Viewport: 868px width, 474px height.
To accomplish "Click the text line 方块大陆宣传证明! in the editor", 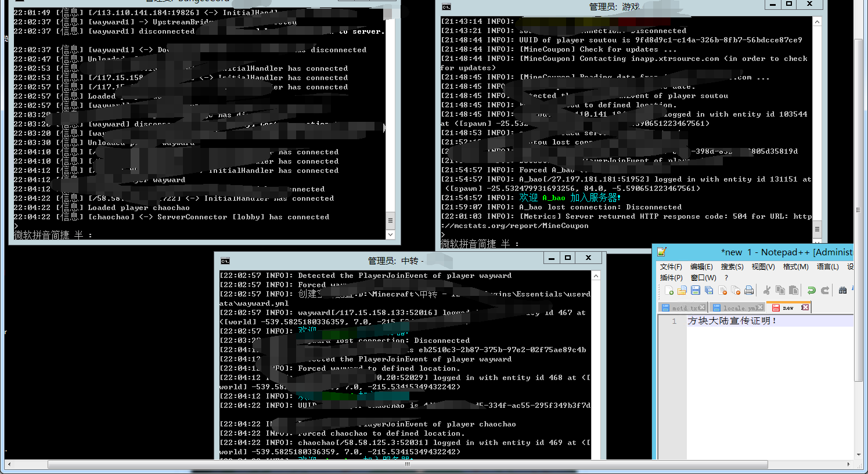I will tap(732, 321).
